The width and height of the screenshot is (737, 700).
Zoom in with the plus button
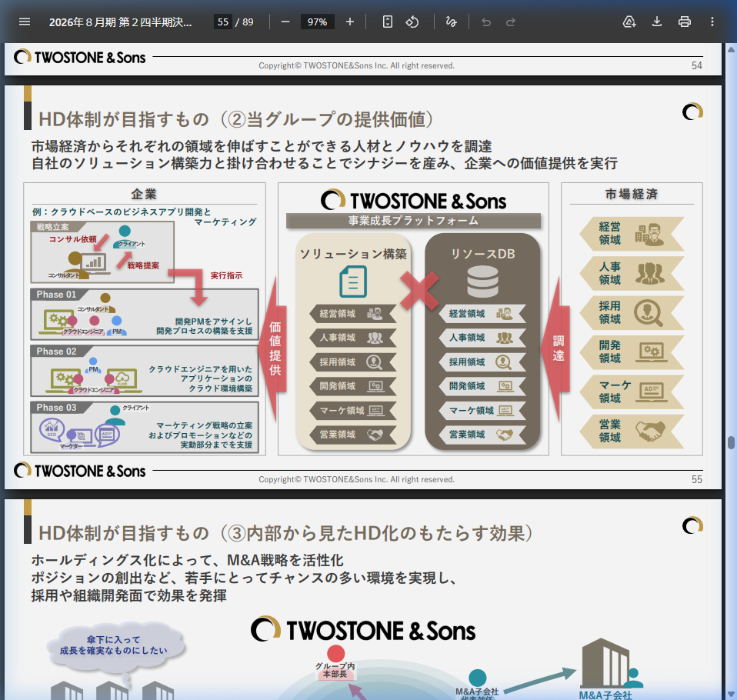(350, 22)
